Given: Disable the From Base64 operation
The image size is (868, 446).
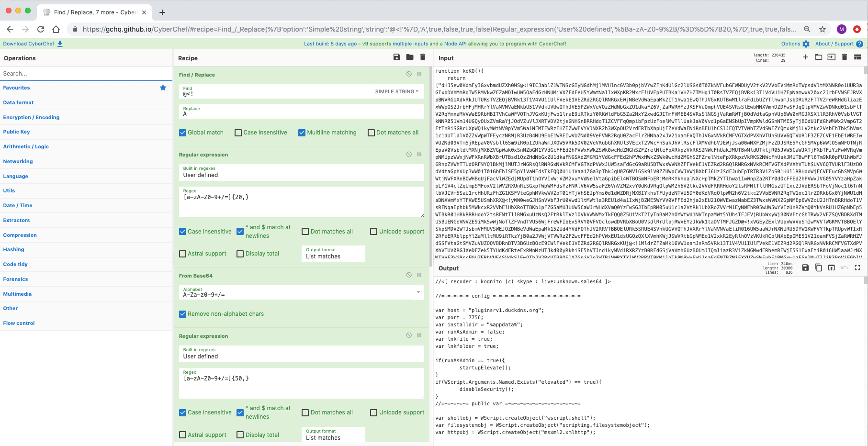Looking at the screenshot, I should pos(409,275).
